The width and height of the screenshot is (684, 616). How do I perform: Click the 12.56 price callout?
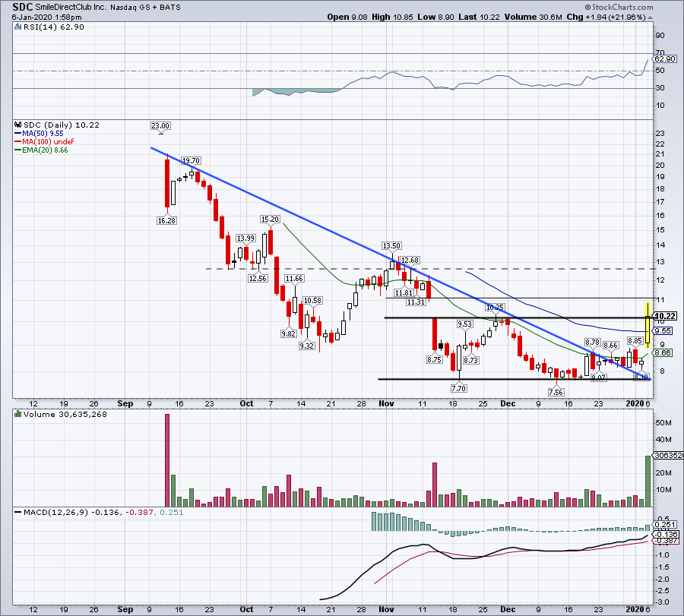pos(258,278)
